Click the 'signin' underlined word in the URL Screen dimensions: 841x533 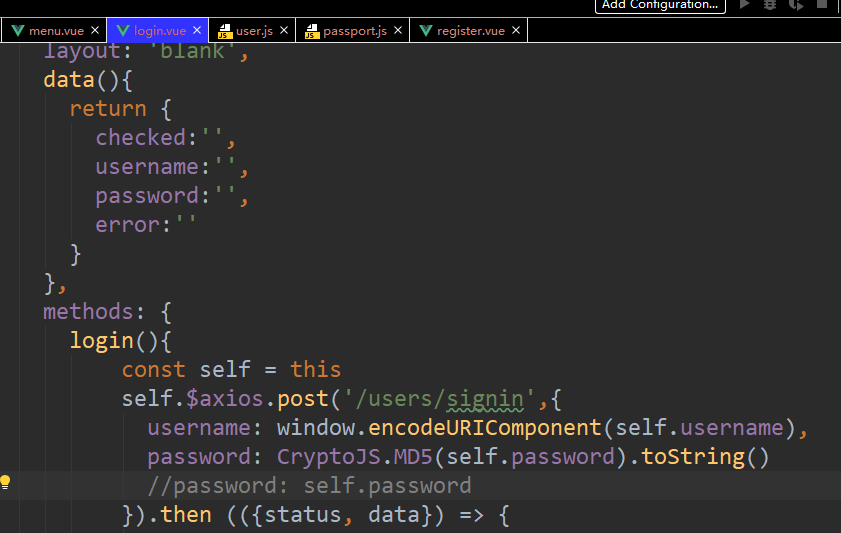click(x=485, y=399)
